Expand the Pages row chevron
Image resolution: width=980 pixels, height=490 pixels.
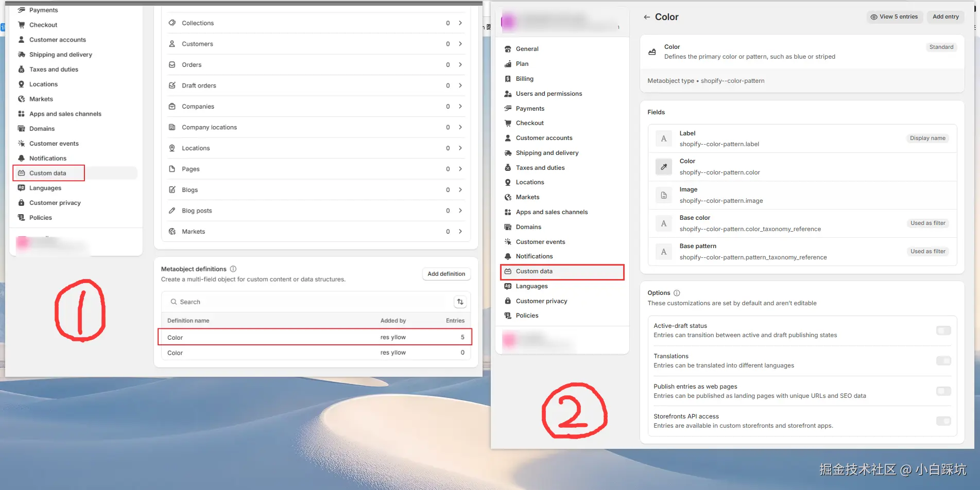click(460, 169)
